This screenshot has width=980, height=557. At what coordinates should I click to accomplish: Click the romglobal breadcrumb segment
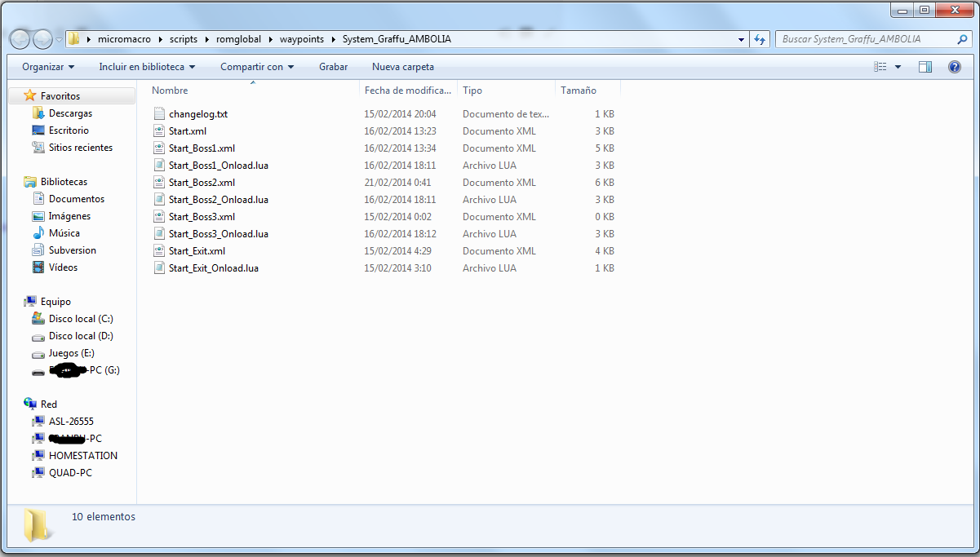(x=237, y=39)
